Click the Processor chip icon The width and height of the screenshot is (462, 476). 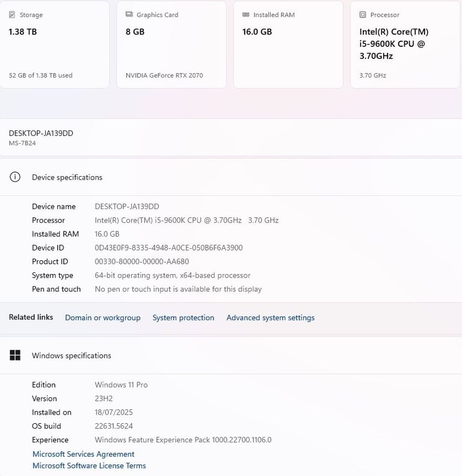[x=363, y=14]
